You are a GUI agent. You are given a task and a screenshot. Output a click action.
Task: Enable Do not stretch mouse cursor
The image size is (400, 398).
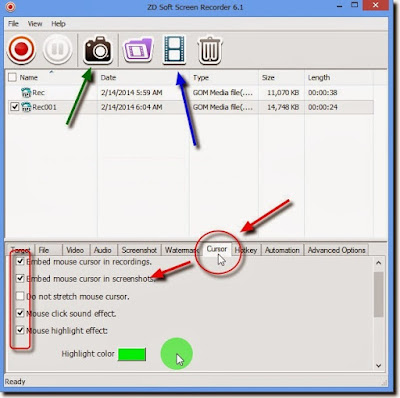point(20,296)
